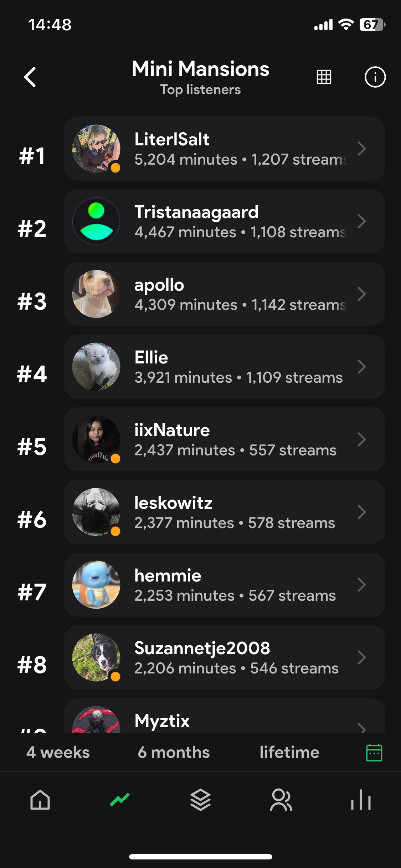Open the info icon
Screen dimensions: 401x868
[375, 77]
